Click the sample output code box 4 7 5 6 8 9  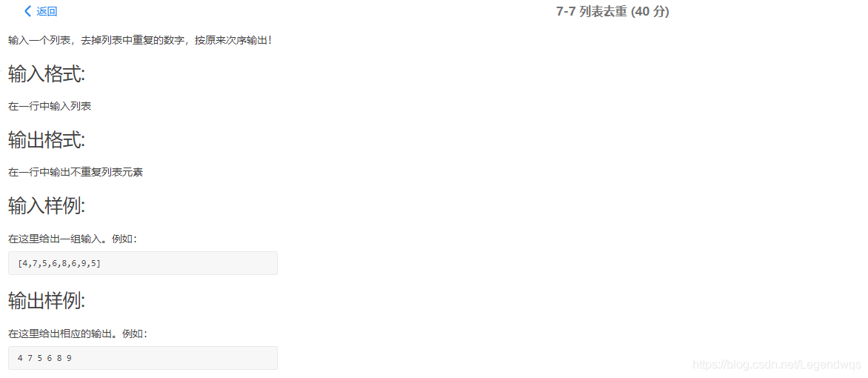(143, 358)
